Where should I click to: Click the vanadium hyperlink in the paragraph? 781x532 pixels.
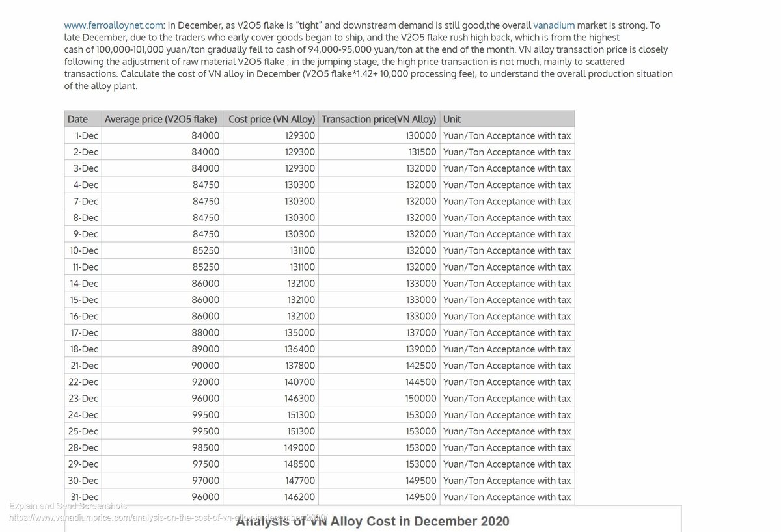[554, 25]
